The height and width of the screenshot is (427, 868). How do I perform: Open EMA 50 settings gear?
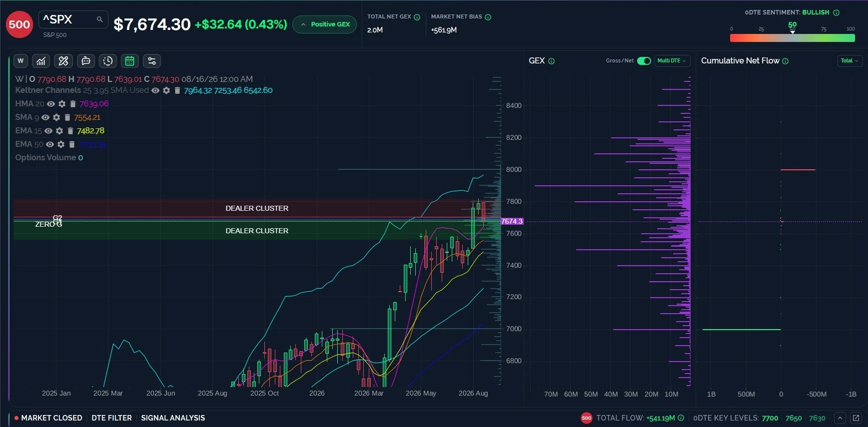click(x=61, y=144)
